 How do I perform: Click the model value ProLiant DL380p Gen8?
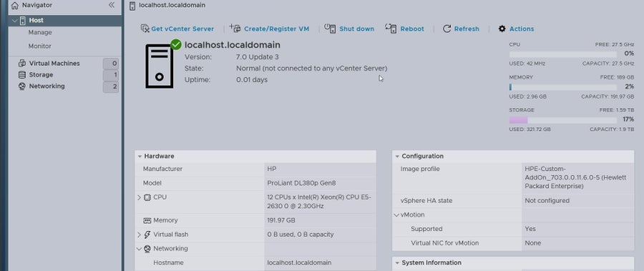click(301, 183)
